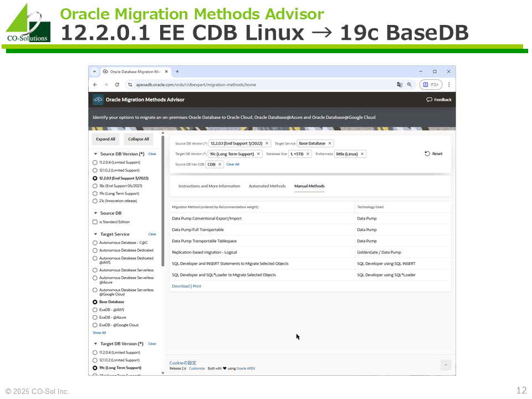The width and height of the screenshot is (532, 399).
Task: Click Replication-based migration - Logical row
Action: click(310, 253)
